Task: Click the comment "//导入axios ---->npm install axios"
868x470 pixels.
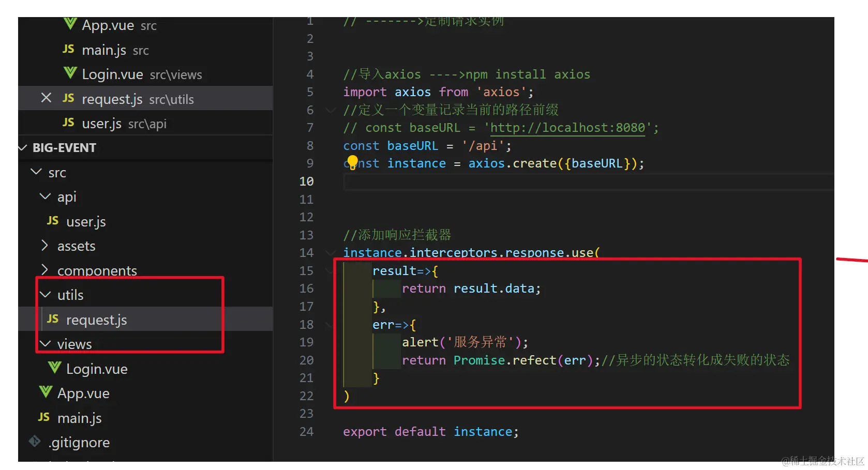Action: point(467,74)
